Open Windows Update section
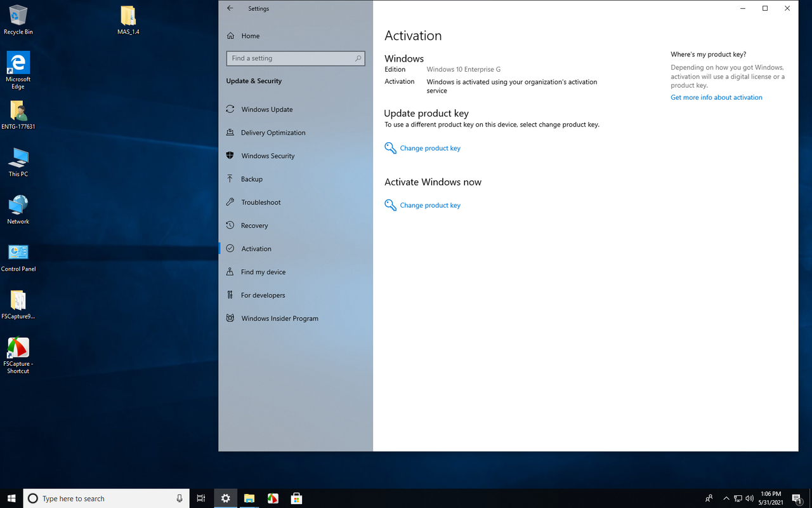This screenshot has height=508, width=812. (296, 109)
